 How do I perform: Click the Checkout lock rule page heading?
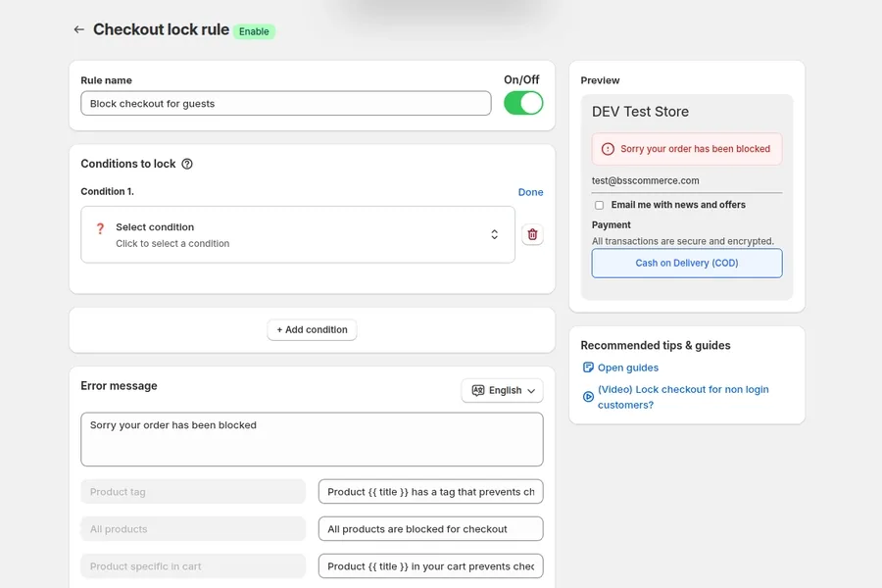coord(161,29)
